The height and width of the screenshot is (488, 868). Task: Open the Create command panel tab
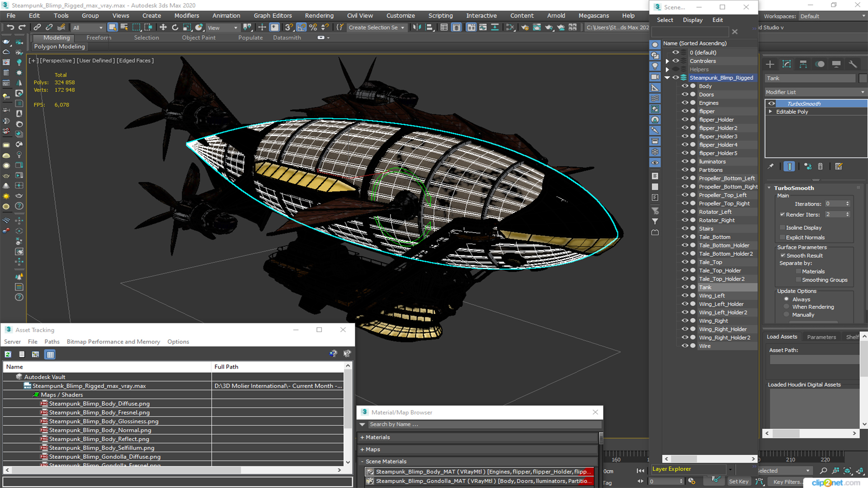click(770, 64)
